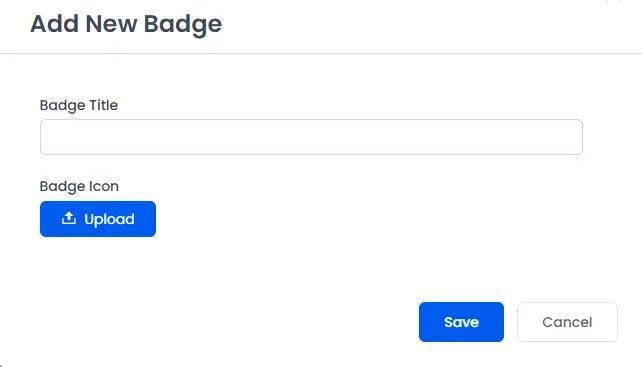Select the tray-with-arrow icon inside Upload

click(69, 218)
